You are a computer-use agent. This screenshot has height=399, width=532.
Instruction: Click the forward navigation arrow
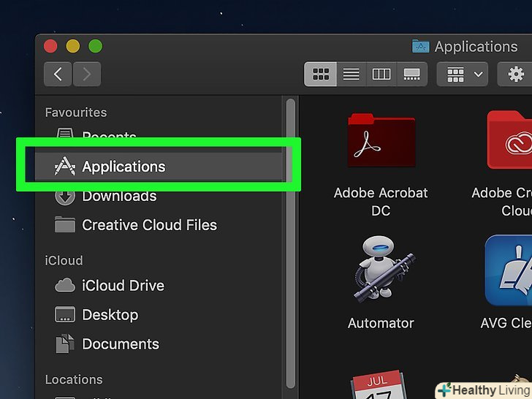(87, 74)
